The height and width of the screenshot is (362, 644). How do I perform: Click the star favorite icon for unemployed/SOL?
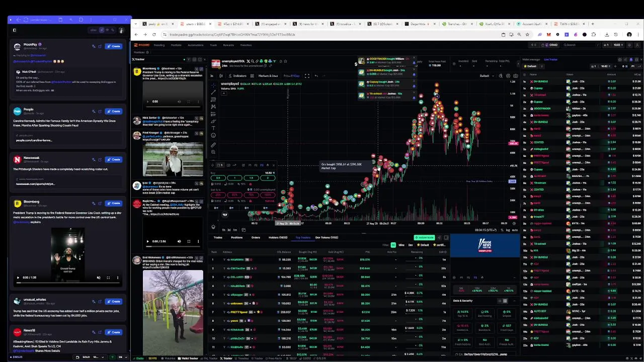coord(285,61)
